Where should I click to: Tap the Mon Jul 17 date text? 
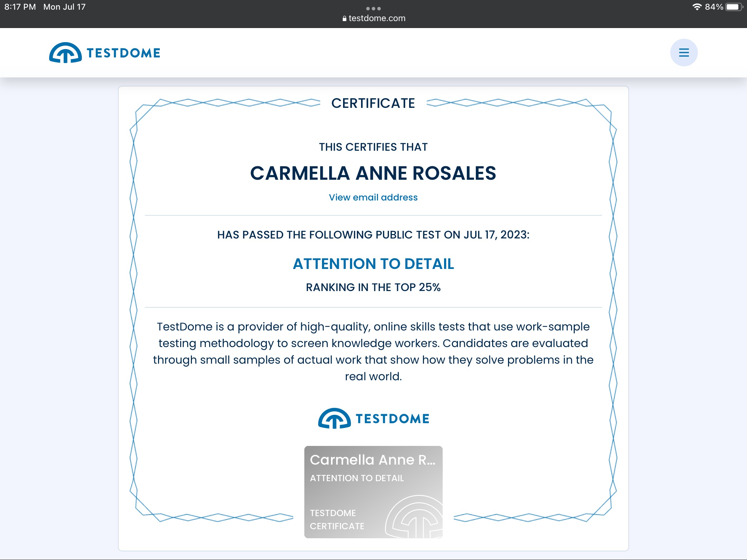coord(64,7)
